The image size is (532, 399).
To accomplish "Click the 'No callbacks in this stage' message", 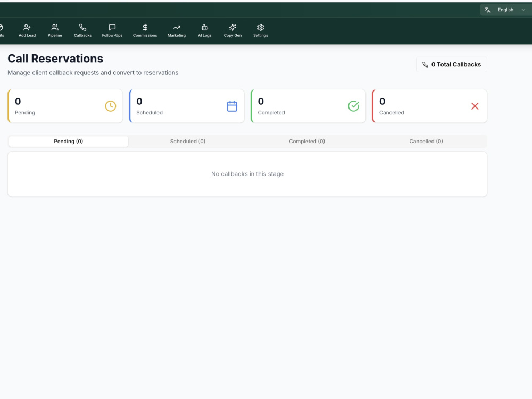I will pos(247,174).
